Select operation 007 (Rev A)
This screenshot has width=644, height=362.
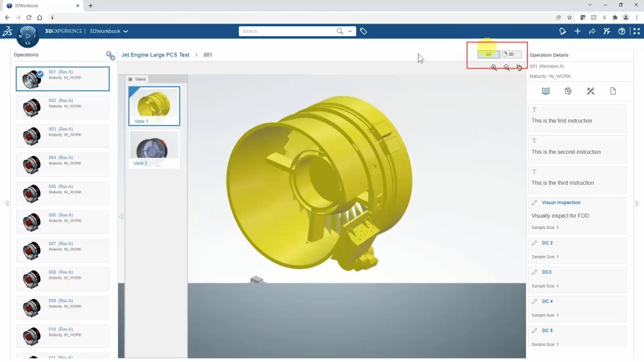point(63,250)
